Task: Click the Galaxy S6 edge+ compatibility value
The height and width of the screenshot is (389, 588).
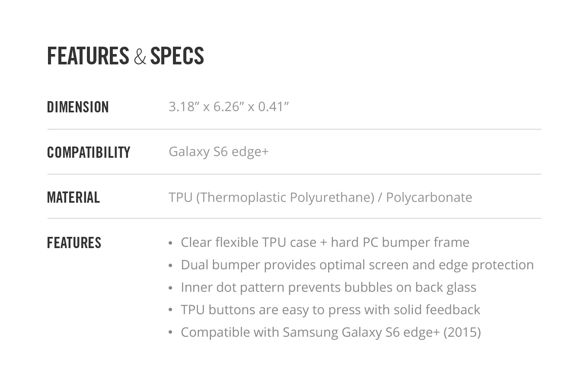Action: point(219,152)
